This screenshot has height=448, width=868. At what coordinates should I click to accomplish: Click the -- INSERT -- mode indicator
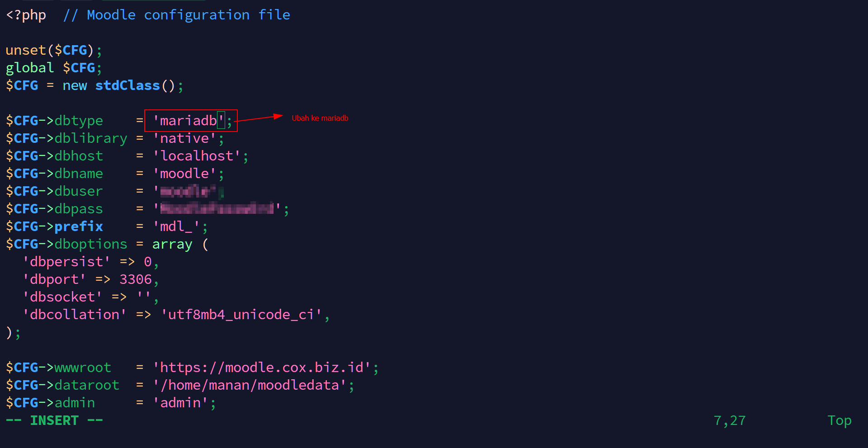pyautogui.click(x=54, y=421)
